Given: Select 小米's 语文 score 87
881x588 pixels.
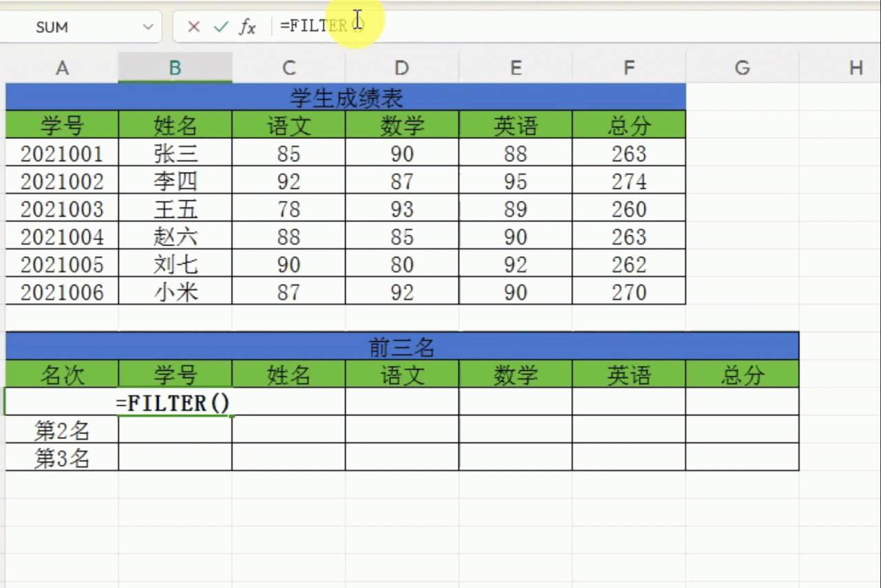Looking at the screenshot, I should click(288, 291).
